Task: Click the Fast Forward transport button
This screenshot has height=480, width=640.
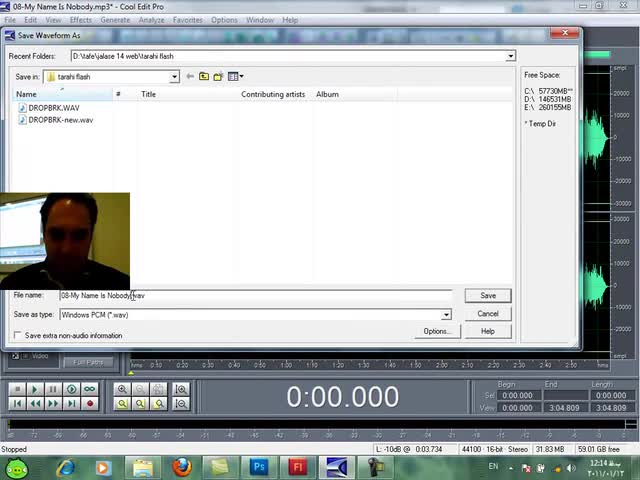Action: 53,404
